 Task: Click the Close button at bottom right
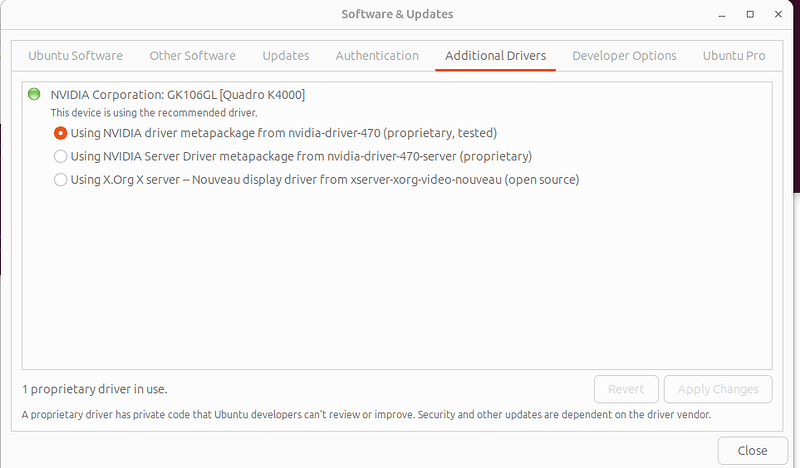(x=752, y=450)
